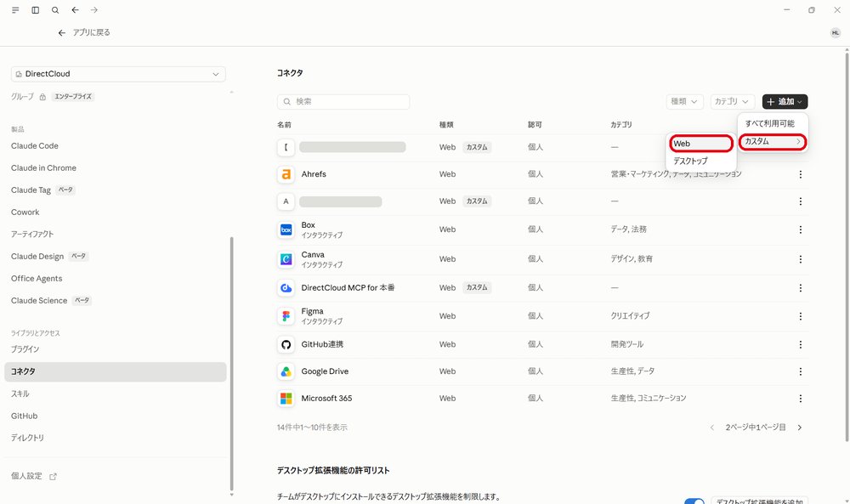850x504 pixels.
Task: Choose Web from the custom submenu
Action: 701,144
